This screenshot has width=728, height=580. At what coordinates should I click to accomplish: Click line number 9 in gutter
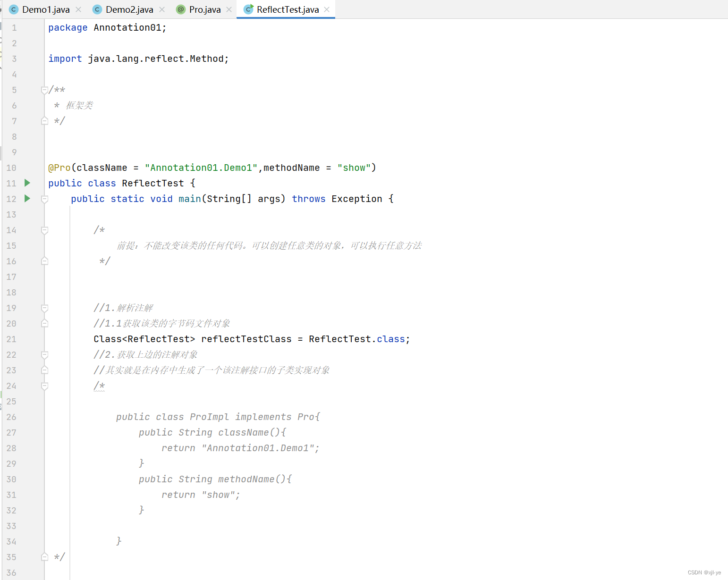(x=14, y=152)
